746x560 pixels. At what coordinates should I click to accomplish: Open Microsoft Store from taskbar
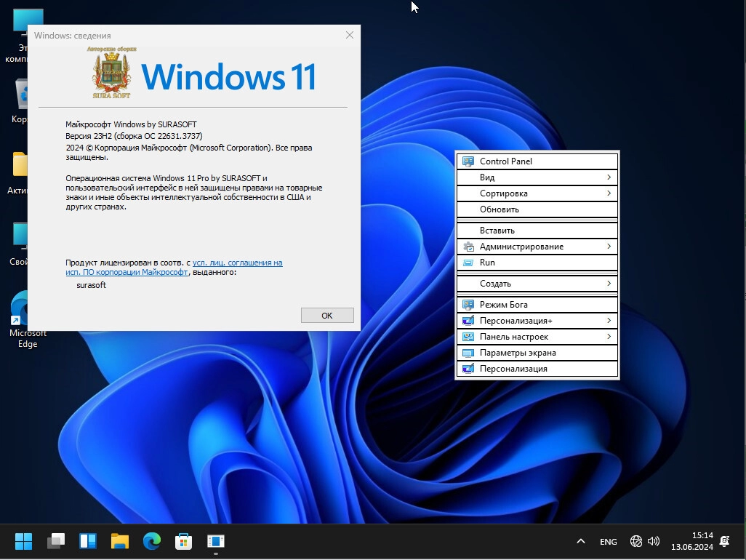click(183, 541)
